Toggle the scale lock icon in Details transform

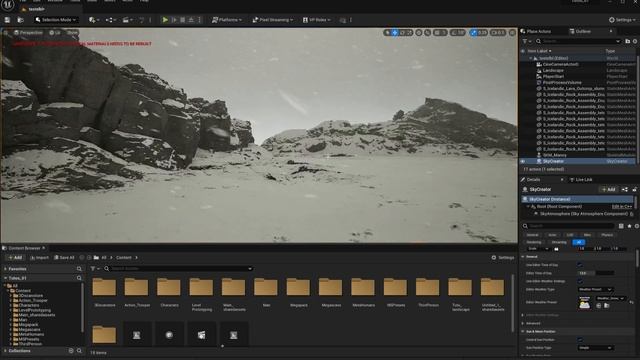(x=556, y=249)
